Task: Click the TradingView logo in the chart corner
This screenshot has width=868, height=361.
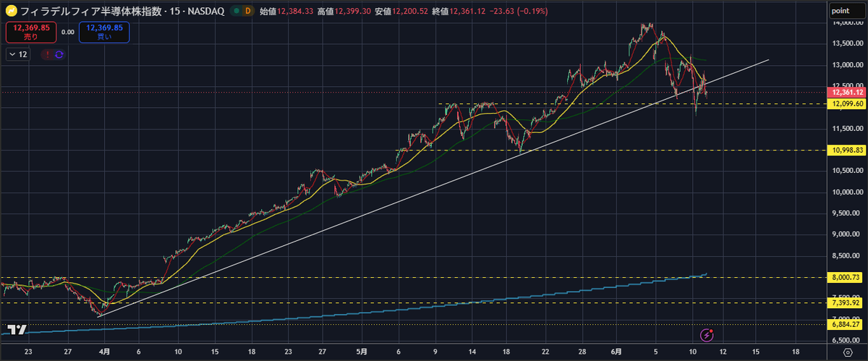Action: [x=18, y=330]
